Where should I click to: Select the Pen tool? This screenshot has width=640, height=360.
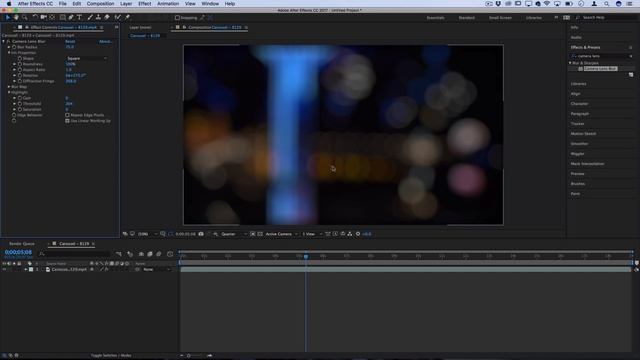[71, 18]
